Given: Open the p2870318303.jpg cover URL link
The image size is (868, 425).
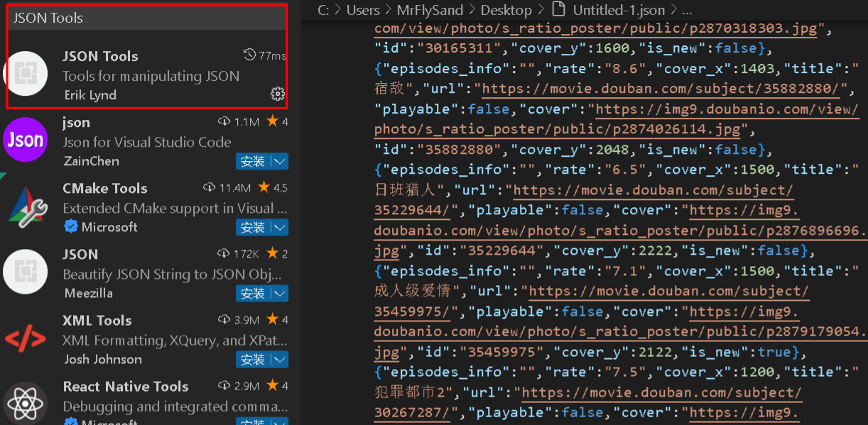Looking at the screenshot, I should pos(596,28).
